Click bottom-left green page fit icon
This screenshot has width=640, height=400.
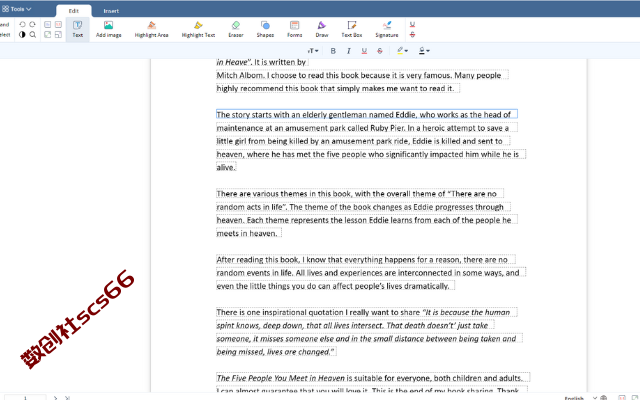tap(48, 35)
